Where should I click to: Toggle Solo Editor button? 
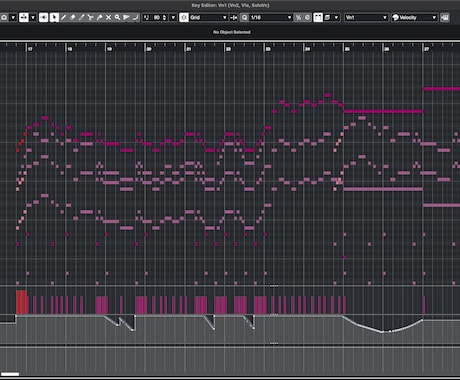(x=4, y=17)
